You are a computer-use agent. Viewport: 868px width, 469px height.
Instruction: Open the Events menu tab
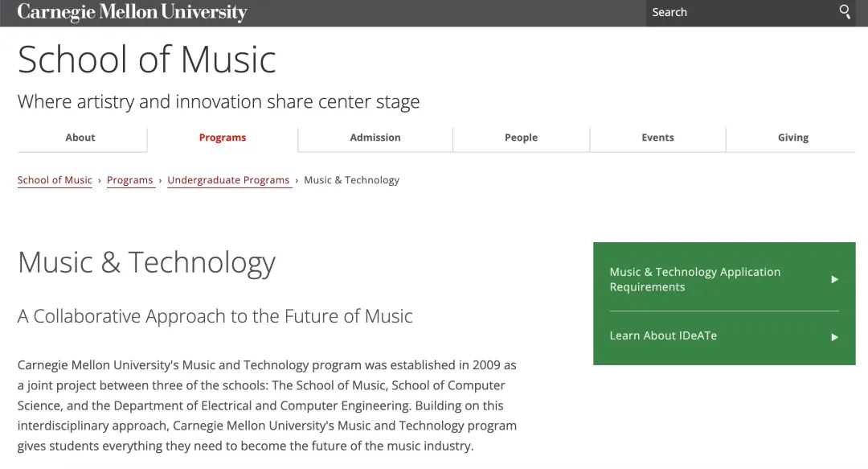(x=657, y=138)
